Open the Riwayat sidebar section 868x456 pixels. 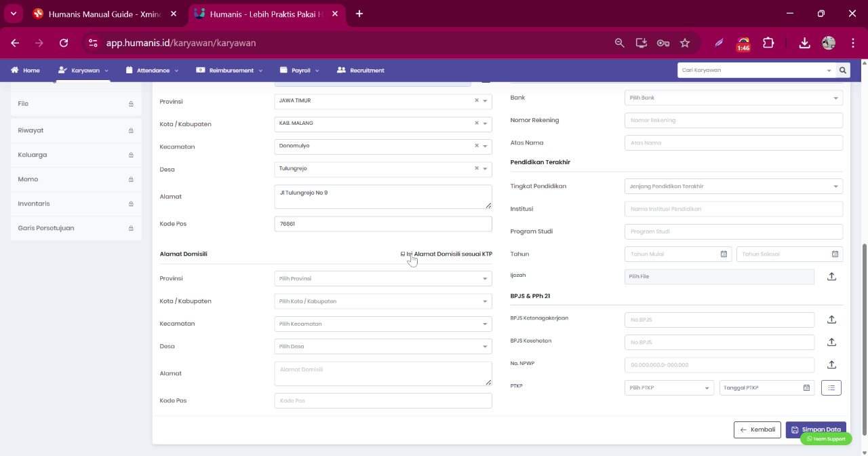pos(76,130)
